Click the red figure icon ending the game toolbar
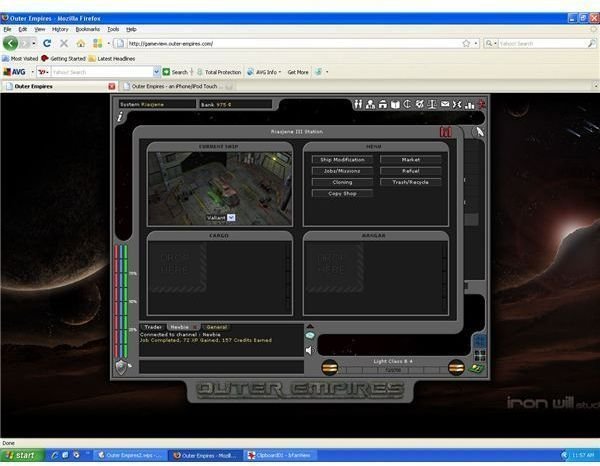Image resolution: width=600 pixels, height=466 pixels. coord(482,104)
